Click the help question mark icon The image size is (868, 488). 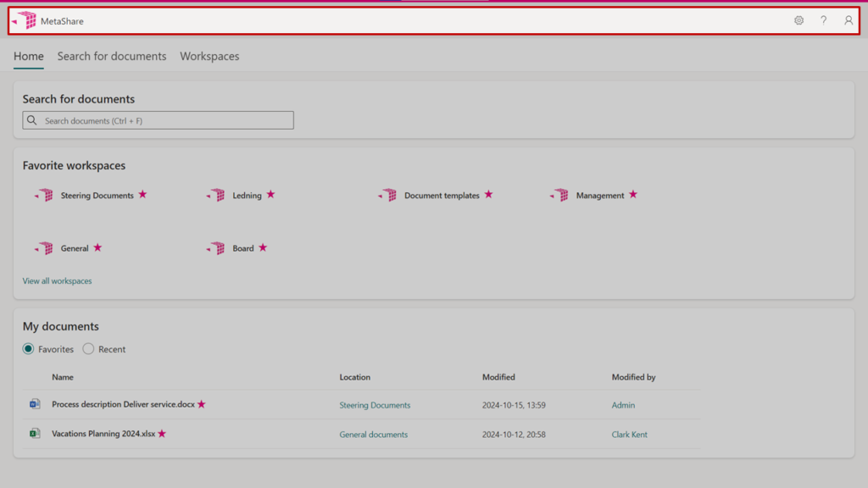pos(823,20)
